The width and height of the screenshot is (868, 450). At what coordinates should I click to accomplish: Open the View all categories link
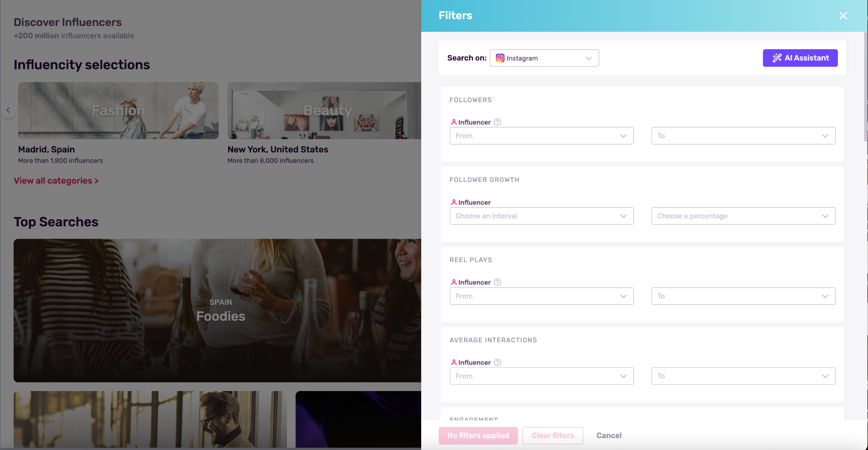(56, 181)
